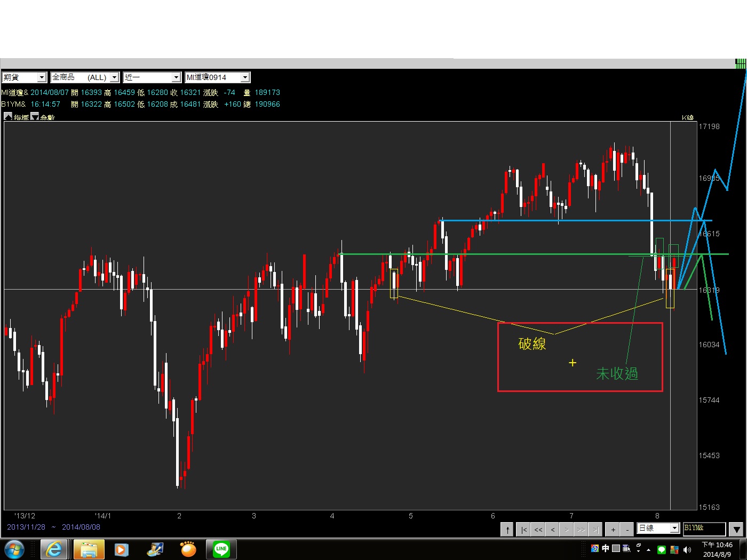Open the 全商品 (ALL) product dropdown
The height and width of the screenshot is (560, 747).
84,77
